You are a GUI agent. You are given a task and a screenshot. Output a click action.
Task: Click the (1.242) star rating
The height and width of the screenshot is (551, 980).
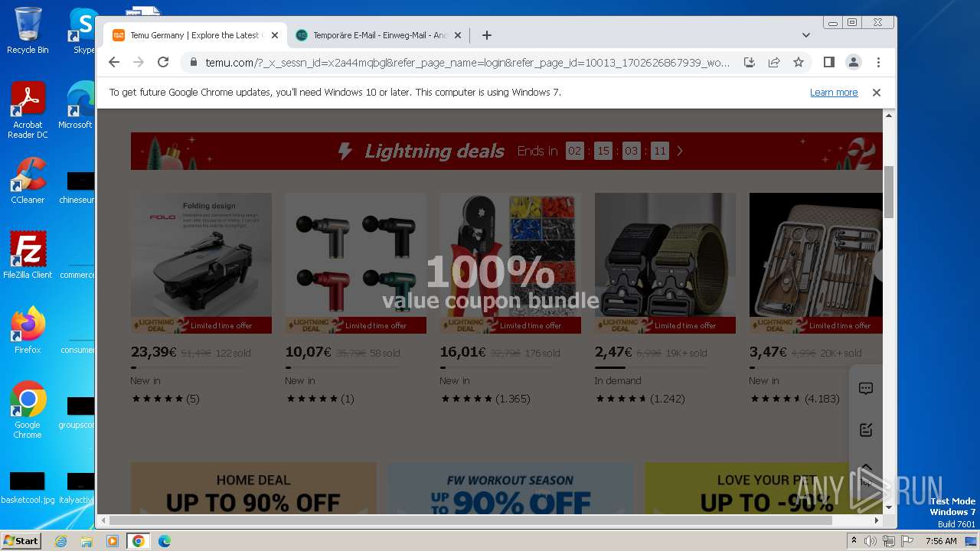[640, 399]
